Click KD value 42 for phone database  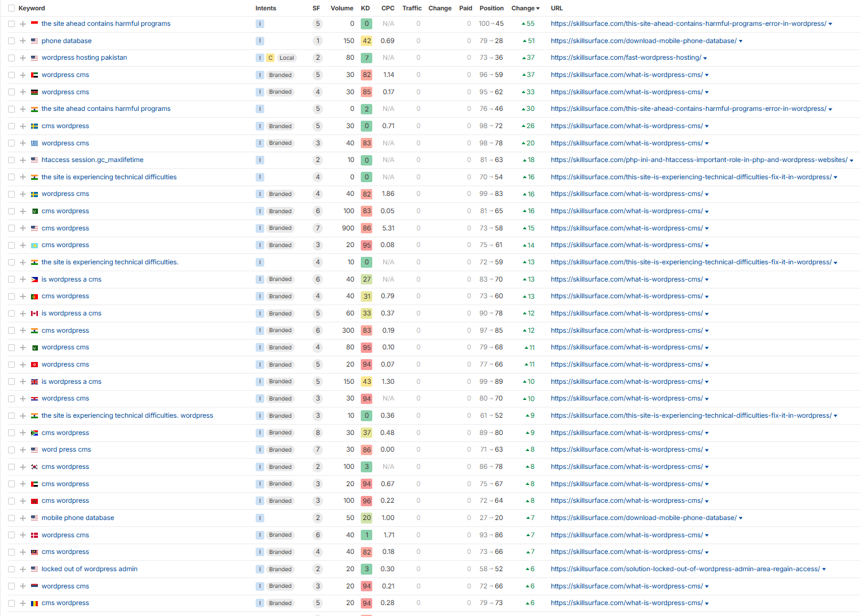point(367,41)
